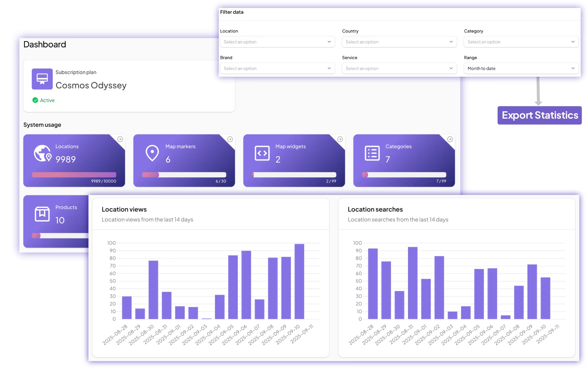Image resolution: width=588 pixels, height=368 pixels.
Task: Change the Month to date range
Action: (521, 69)
